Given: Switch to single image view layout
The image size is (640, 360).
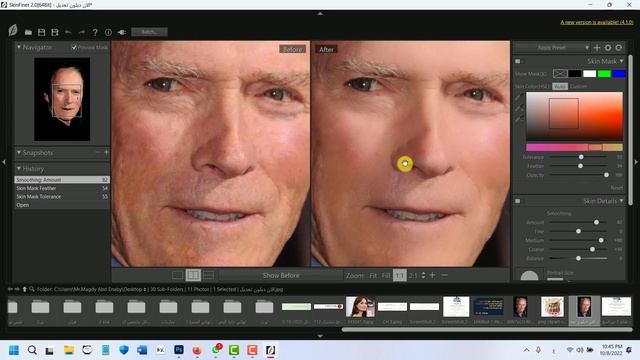Looking at the screenshot, I should 178,276.
